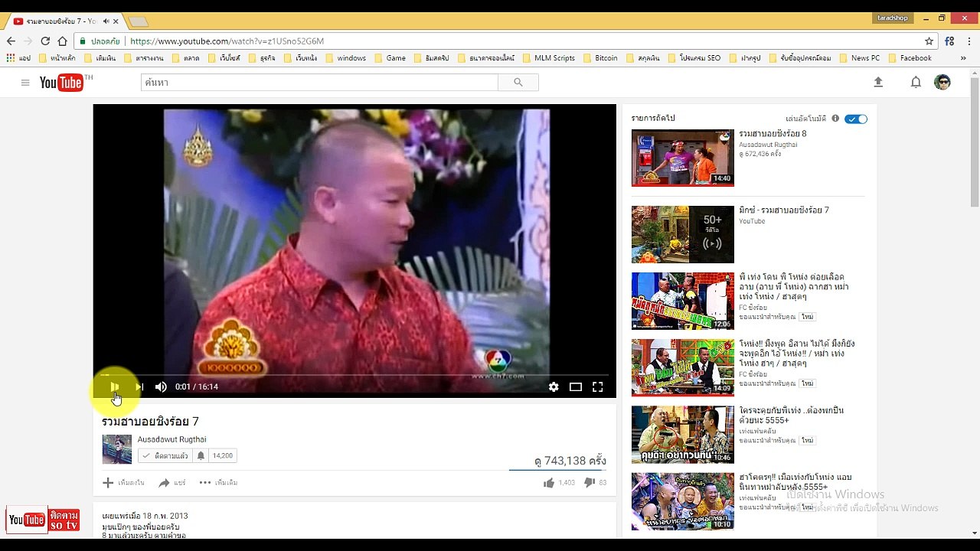
Task: Open the รวมฮาบอยชิงร้อย 8 thumbnail
Action: (x=683, y=158)
